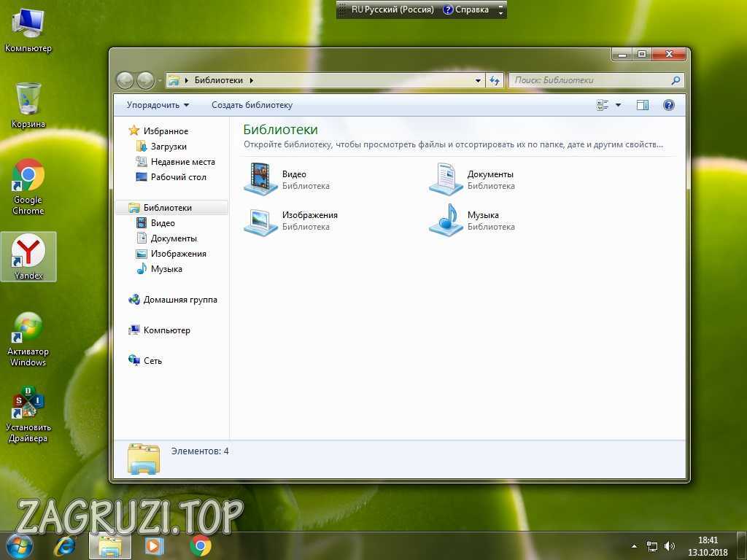Select Загрузки in the navigation pane
Image resolution: width=747 pixels, height=560 pixels.
click(x=169, y=146)
